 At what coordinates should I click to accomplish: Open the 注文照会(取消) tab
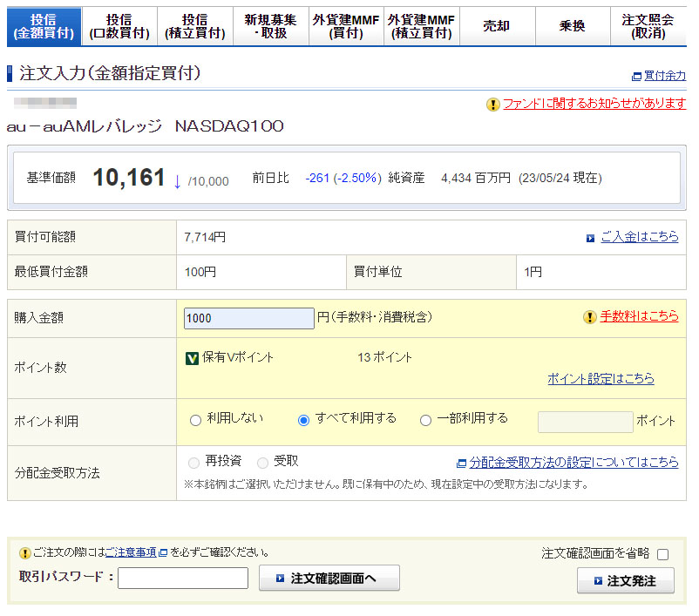[x=648, y=26]
